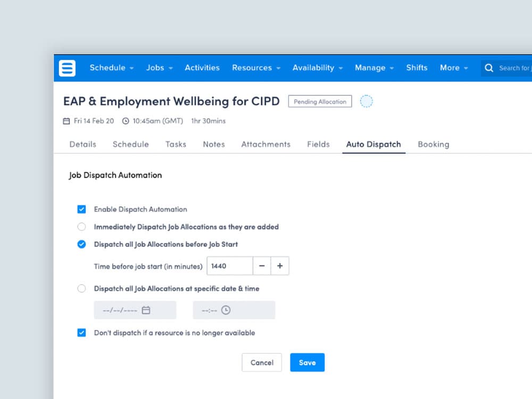Click the Save button
The height and width of the screenshot is (399, 532).
(307, 362)
